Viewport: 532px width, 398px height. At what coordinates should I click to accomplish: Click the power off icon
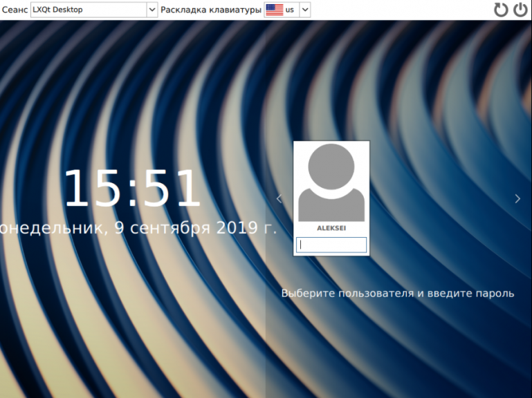(520, 10)
